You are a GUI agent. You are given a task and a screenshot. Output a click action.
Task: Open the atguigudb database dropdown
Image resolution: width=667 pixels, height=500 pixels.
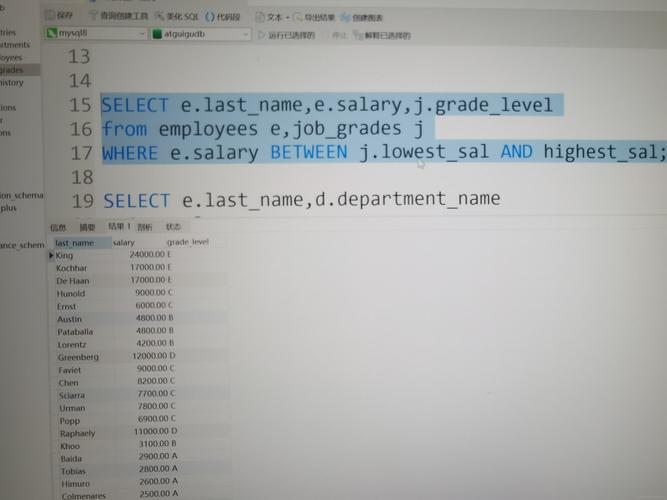[x=201, y=34]
